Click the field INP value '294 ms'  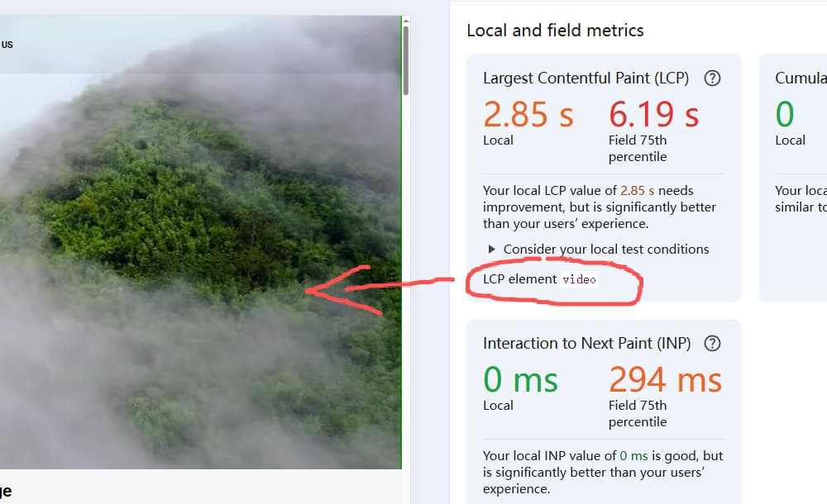(x=665, y=379)
